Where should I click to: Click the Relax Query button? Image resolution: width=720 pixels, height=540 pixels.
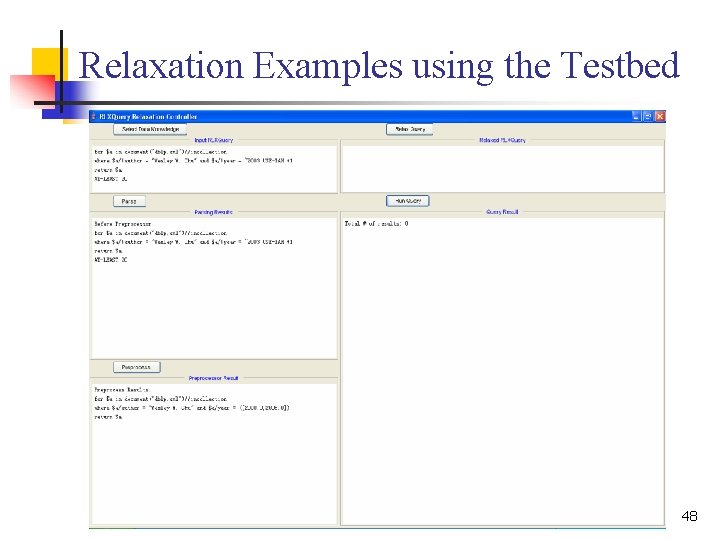410,129
